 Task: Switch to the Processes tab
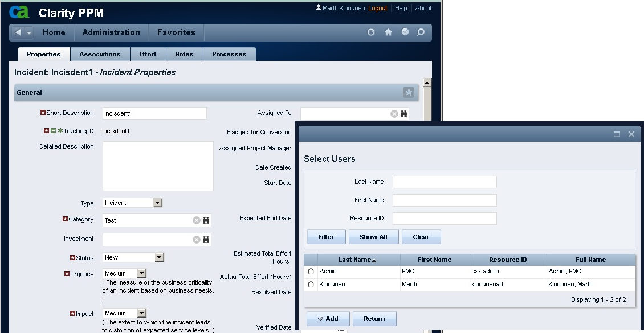[229, 54]
